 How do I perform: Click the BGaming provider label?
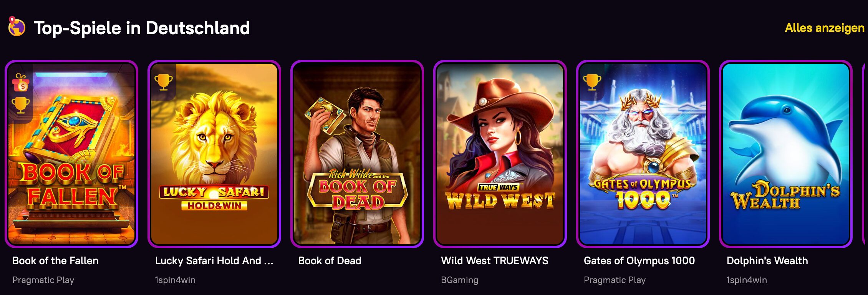pos(459,280)
